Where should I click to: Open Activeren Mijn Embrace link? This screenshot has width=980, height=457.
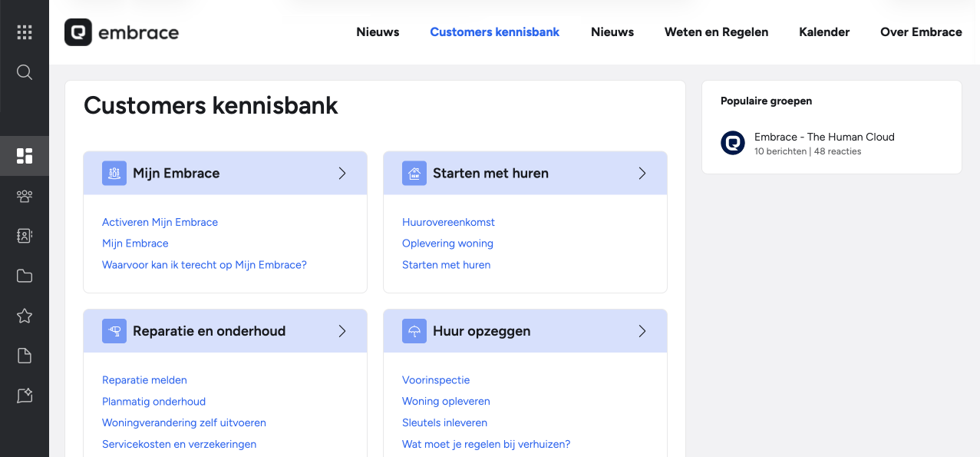[160, 222]
